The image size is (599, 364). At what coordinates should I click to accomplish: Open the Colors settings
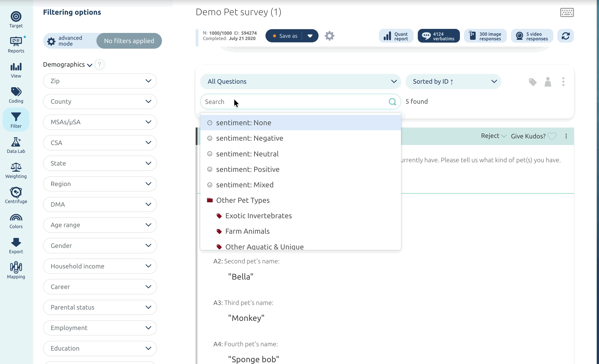[x=16, y=221]
